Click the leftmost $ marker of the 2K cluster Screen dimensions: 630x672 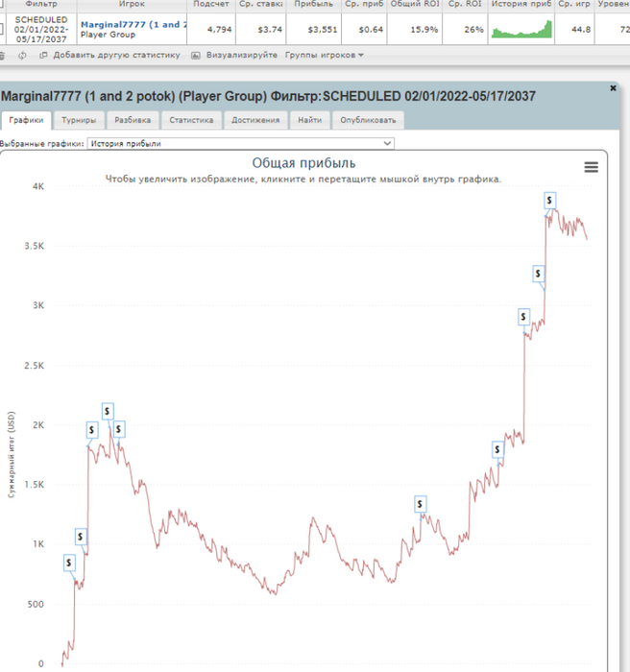(92, 430)
